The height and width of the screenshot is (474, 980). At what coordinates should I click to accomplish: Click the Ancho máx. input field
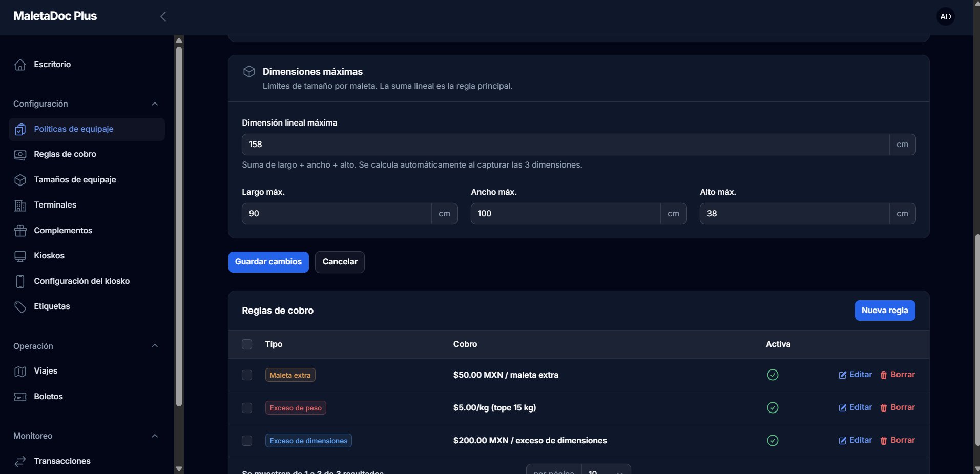click(566, 214)
